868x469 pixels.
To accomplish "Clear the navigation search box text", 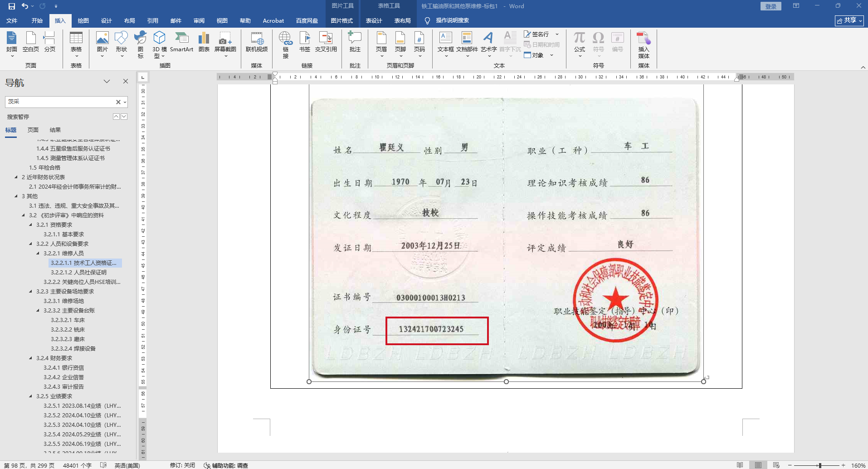I will click(118, 102).
